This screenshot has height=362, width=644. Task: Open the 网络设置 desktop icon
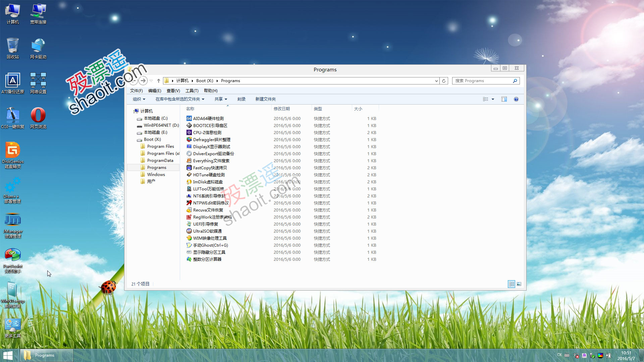(x=38, y=83)
